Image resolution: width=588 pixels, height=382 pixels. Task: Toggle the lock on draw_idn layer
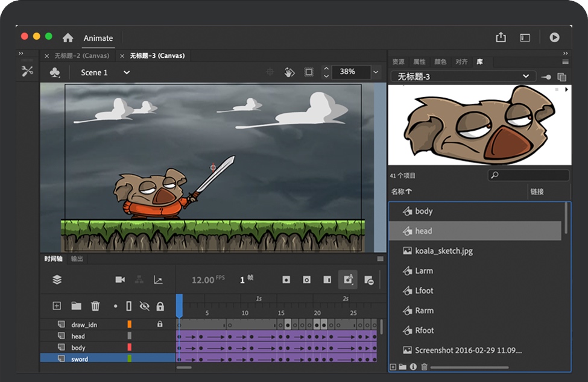(160, 324)
